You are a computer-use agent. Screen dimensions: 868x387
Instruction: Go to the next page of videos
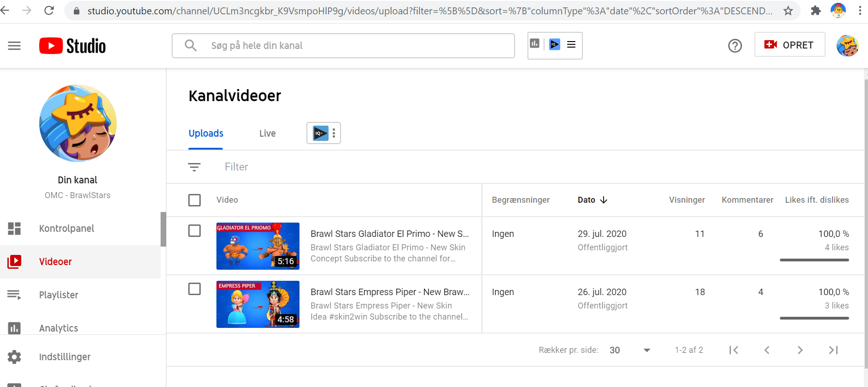point(800,350)
